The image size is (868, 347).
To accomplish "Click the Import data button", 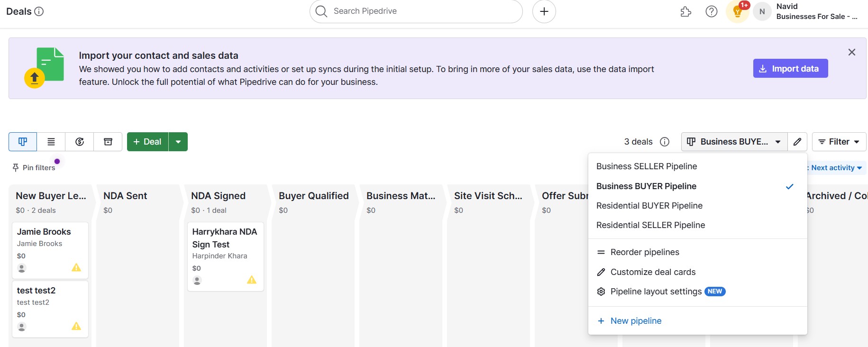I will click(790, 69).
